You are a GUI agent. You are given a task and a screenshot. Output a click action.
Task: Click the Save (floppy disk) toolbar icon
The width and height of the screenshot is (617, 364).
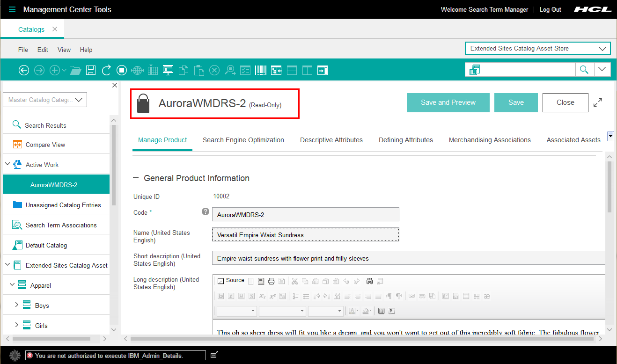click(91, 70)
